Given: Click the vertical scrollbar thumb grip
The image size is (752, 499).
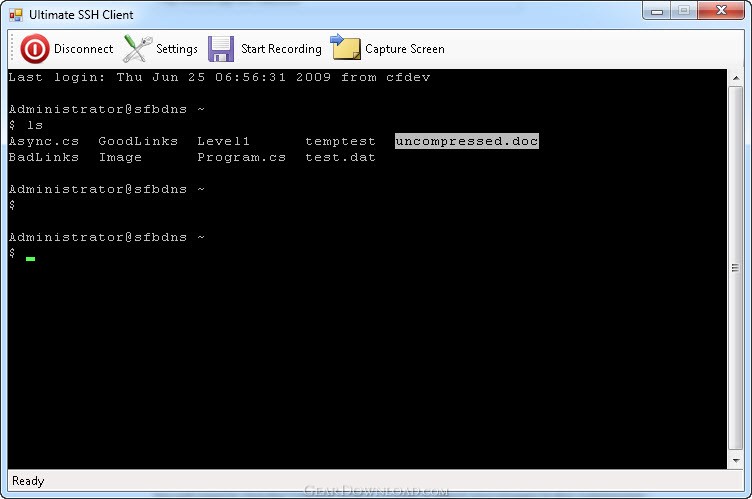Looking at the screenshot, I should point(735,268).
